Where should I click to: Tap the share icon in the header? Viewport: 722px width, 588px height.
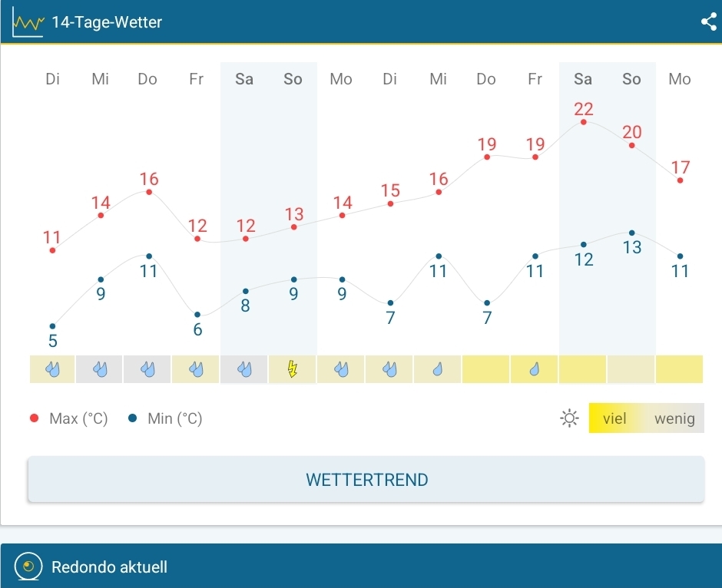pos(708,21)
